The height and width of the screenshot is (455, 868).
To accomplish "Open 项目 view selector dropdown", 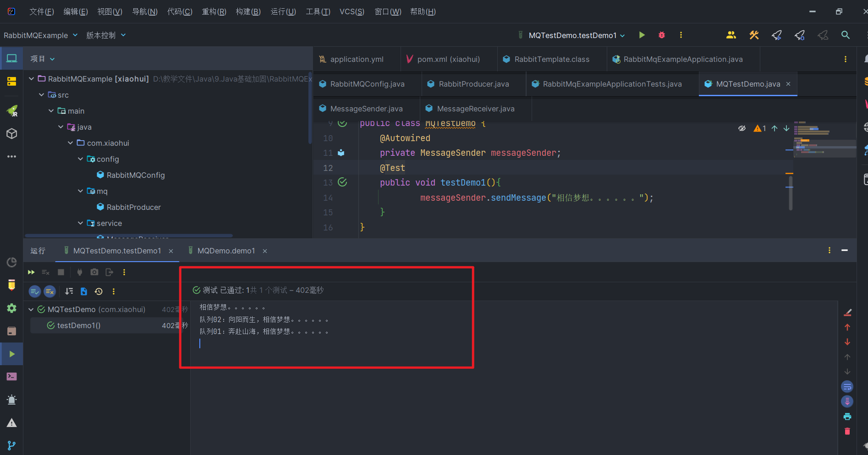I will click(x=42, y=59).
